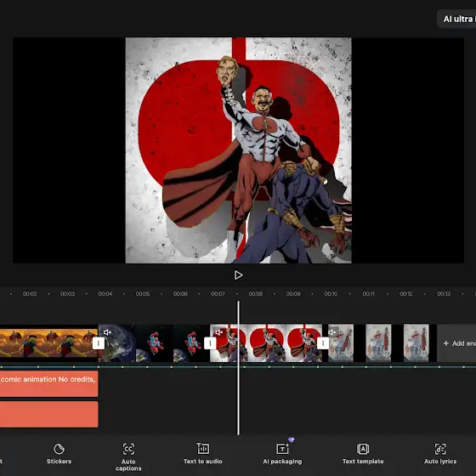Click the AI ultra button
Image resolution: width=476 pixels, height=476 pixels.
pos(457,19)
